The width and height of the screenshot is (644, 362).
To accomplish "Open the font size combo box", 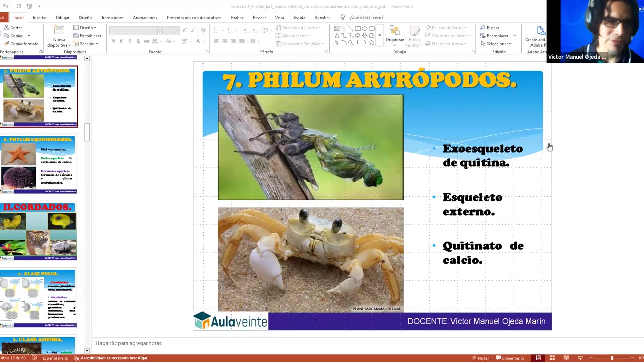I will click(171, 30).
